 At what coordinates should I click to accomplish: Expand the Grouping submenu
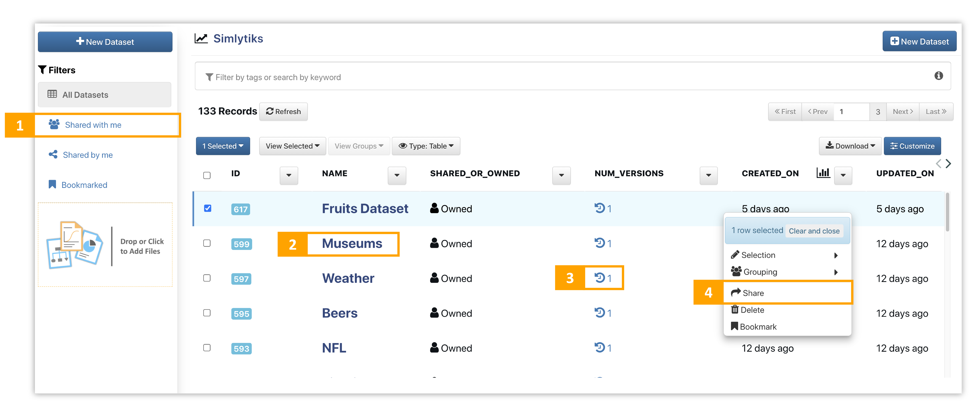[x=787, y=272]
